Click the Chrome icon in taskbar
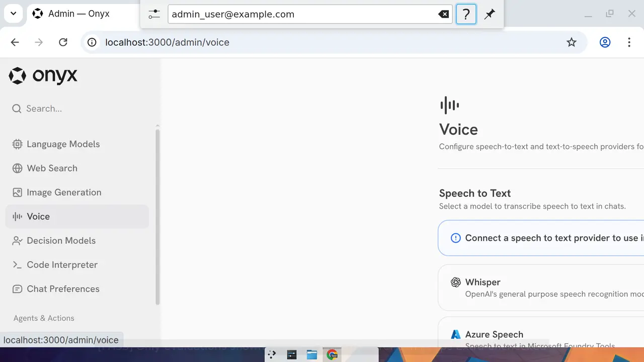This screenshot has width=644, height=362. click(x=332, y=354)
